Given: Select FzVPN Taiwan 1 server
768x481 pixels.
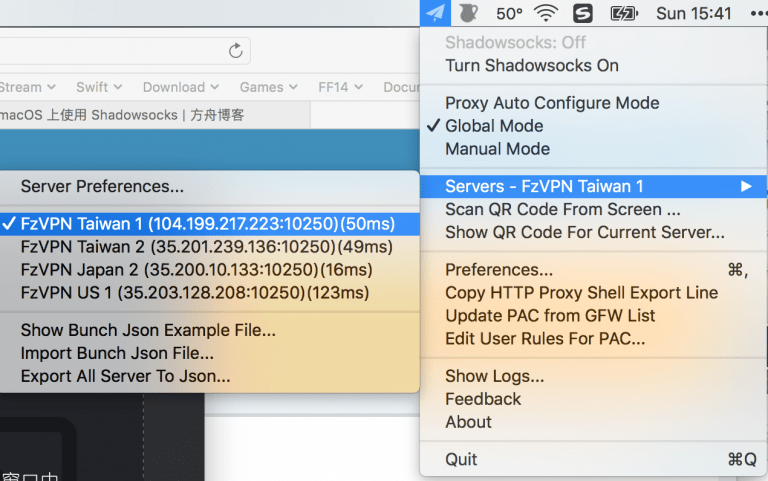Looking at the screenshot, I should pos(210,224).
